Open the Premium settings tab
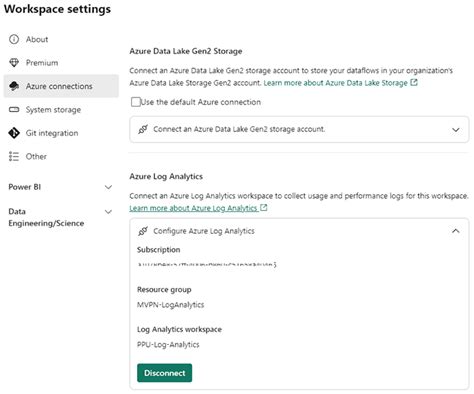 61,63
